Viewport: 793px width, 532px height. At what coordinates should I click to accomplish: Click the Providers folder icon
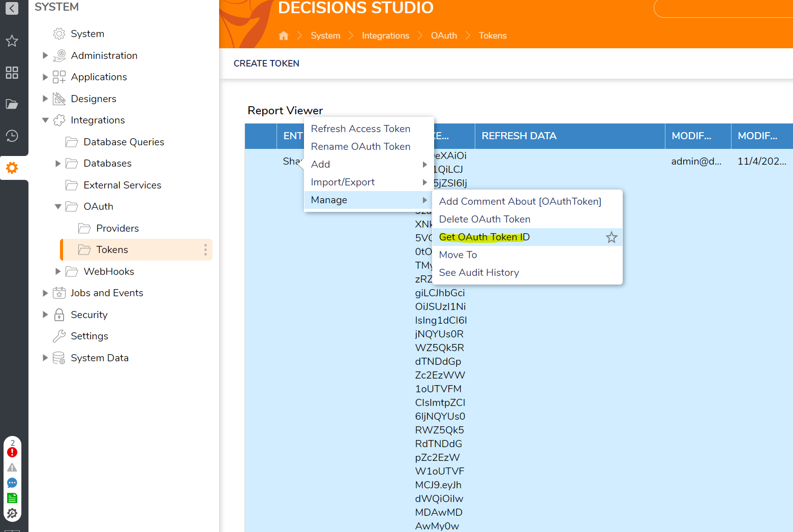[84, 228]
